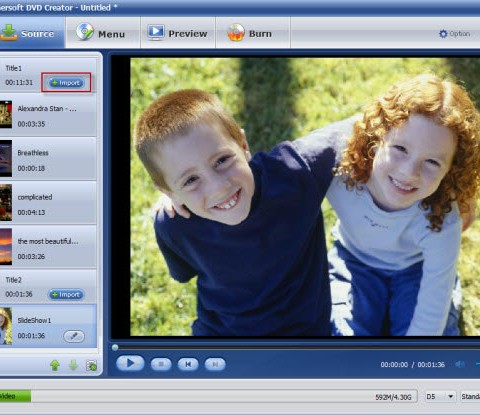This screenshot has width=480, height=415.
Task: Click the SlideShow1 name text
Action: (x=34, y=321)
